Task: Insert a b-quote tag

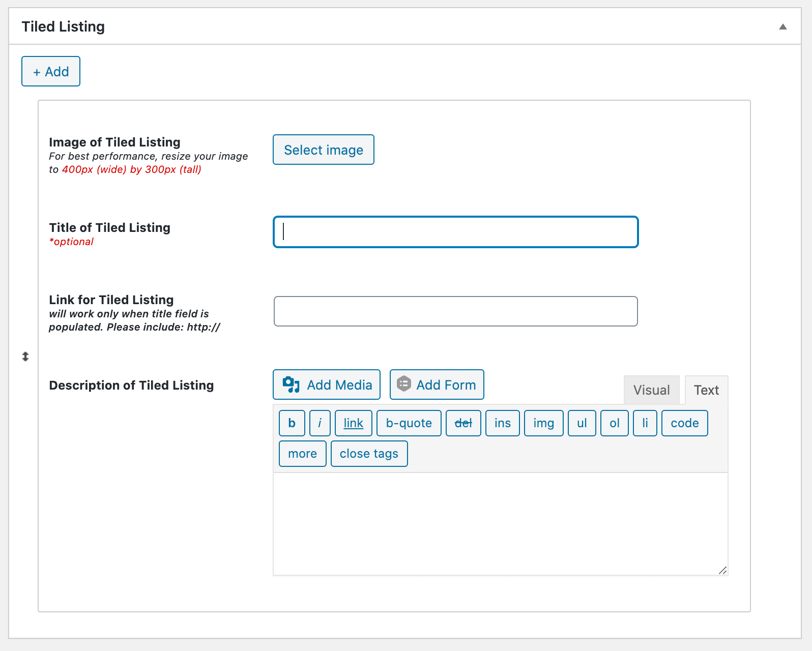Action: click(x=409, y=423)
